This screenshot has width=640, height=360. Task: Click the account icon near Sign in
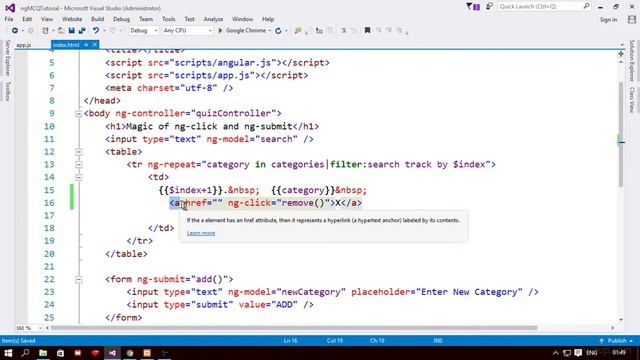[x=632, y=19]
